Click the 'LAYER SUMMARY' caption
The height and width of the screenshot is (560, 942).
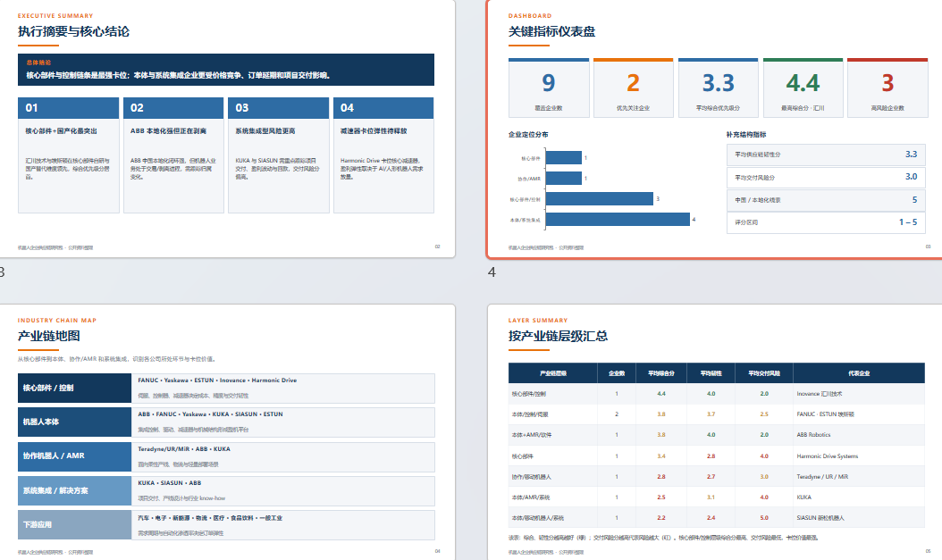[x=538, y=320]
